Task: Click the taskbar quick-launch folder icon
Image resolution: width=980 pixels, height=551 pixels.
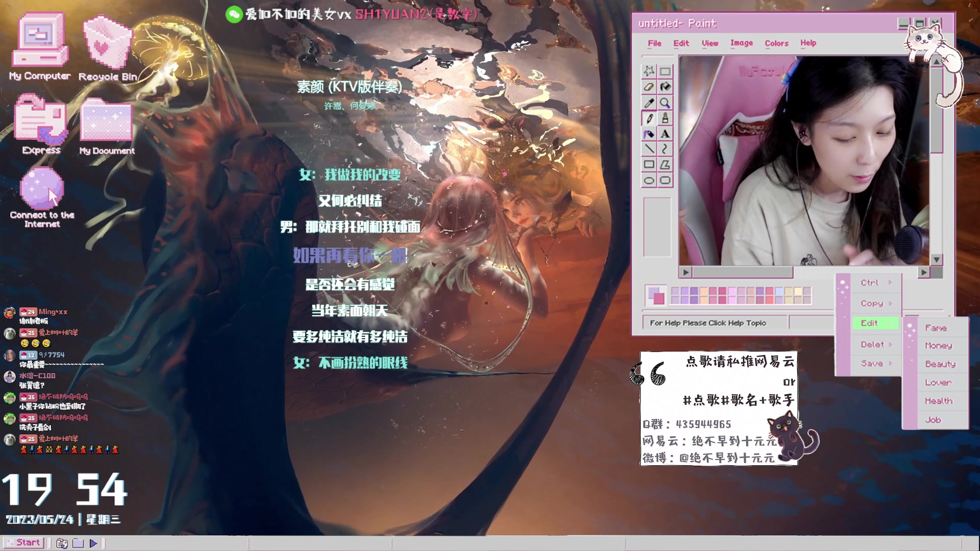Action: 78,543
